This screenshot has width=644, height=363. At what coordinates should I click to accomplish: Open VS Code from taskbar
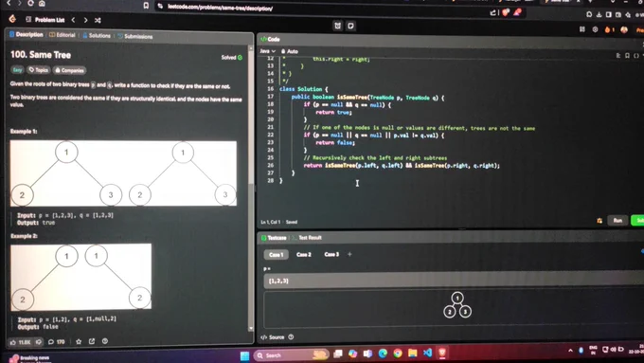427,354
